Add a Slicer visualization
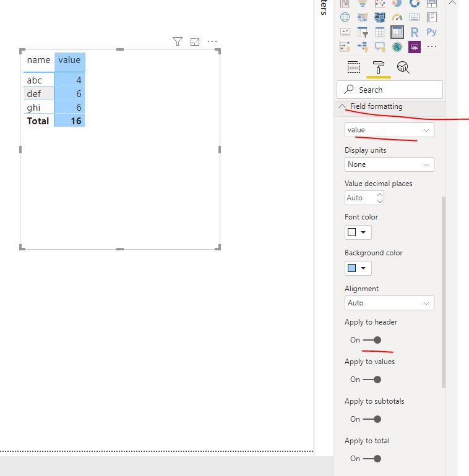The width and height of the screenshot is (469, 476). tap(363, 32)
